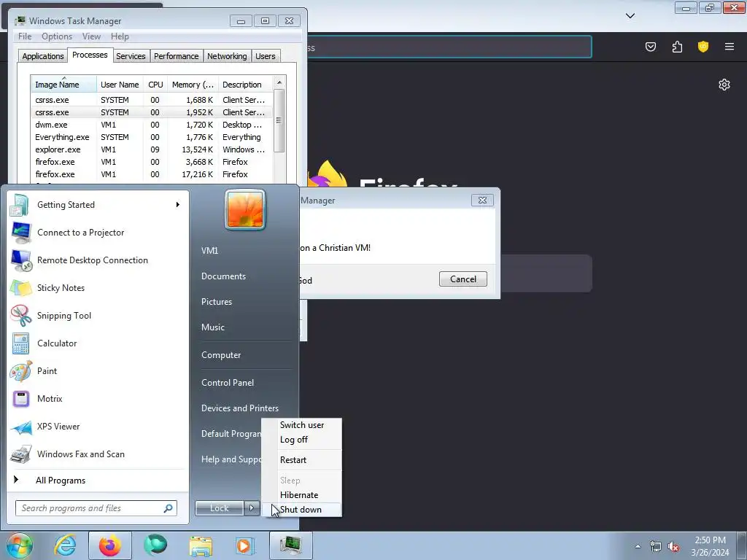The width and height of the screenshot is (747, 560).
Task: Click process list vertical scrollbar thumb
Action: (279, 120)
